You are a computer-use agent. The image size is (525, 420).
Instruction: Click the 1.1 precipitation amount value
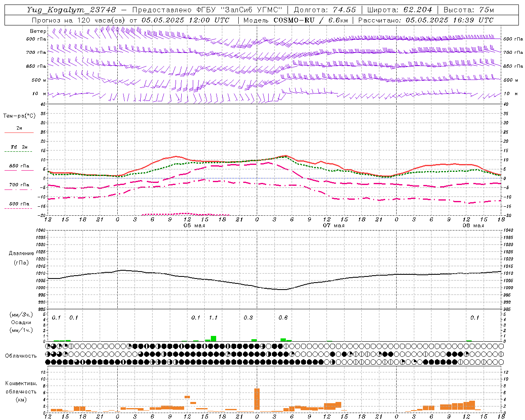tap(213, 318)
